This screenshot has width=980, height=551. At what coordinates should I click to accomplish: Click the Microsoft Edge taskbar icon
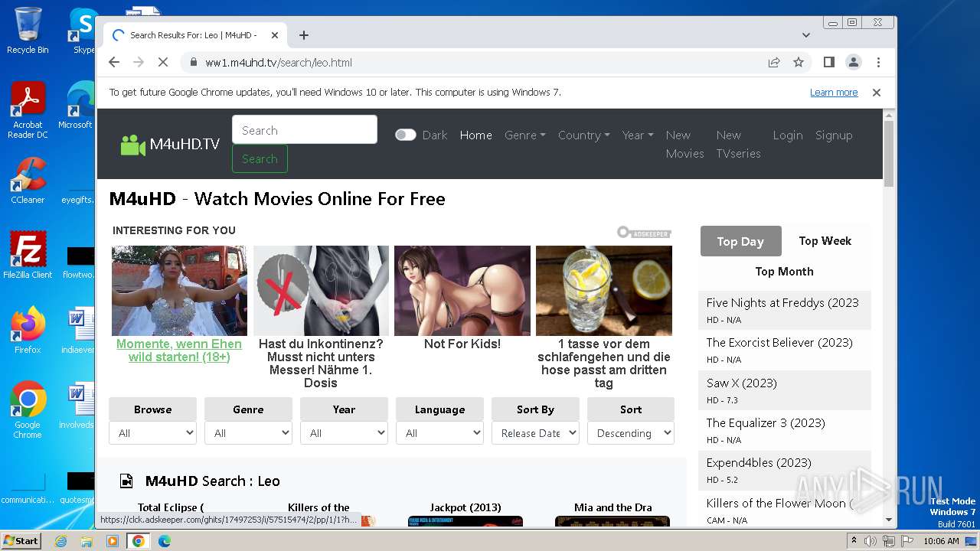(164, 541)
